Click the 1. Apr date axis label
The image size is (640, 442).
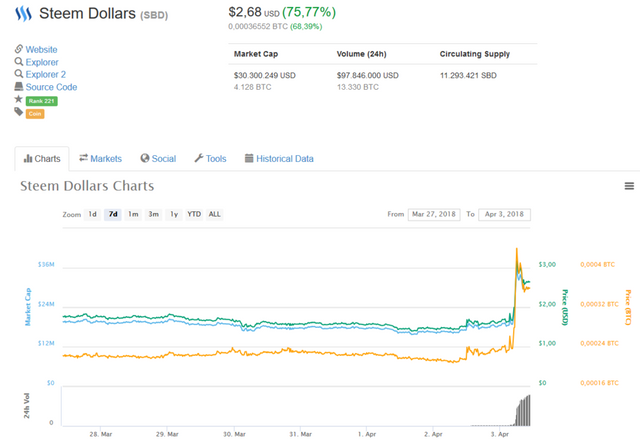pyautogui.click(x=367, y=434)
